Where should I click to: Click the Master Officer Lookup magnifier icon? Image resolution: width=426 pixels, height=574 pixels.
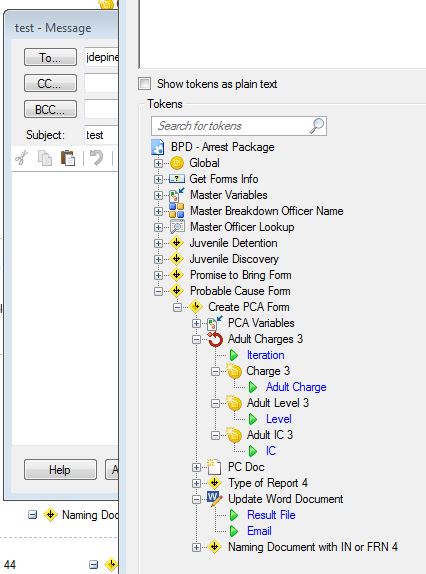[177, 227]
